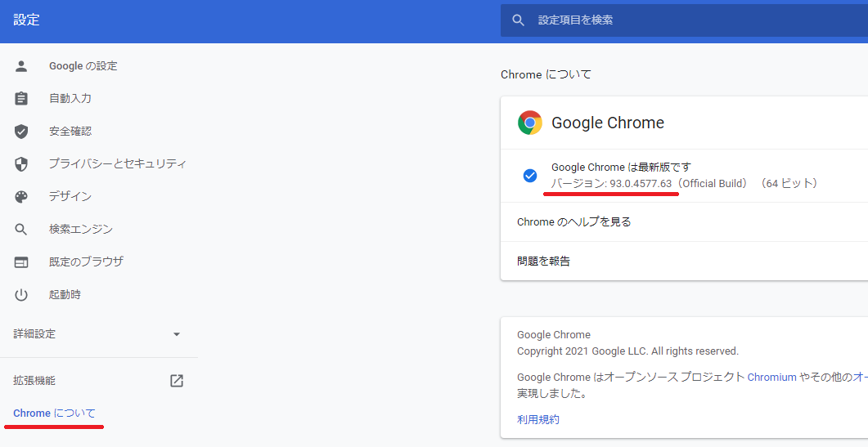
Task: Click the external link icon next to 拡張機能
Action: point(177,381)
